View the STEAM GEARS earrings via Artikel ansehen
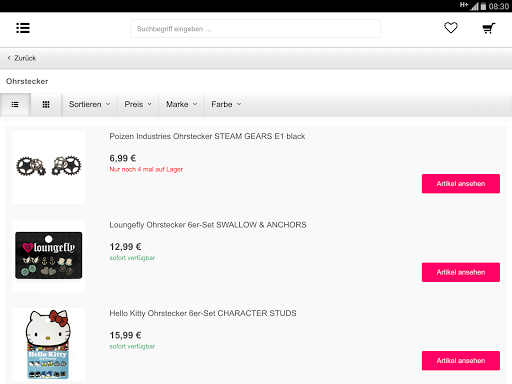This screenshot has height=384, width=512. [x=461, y=184]
